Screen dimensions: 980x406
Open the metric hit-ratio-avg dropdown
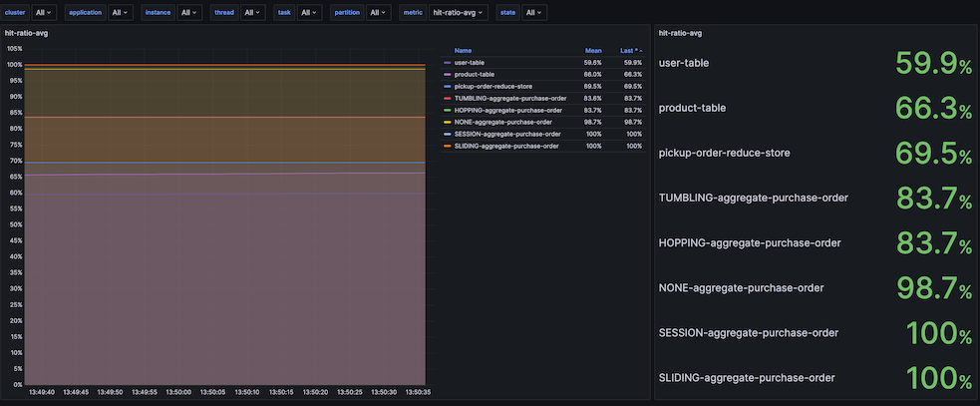coord(459,13)
